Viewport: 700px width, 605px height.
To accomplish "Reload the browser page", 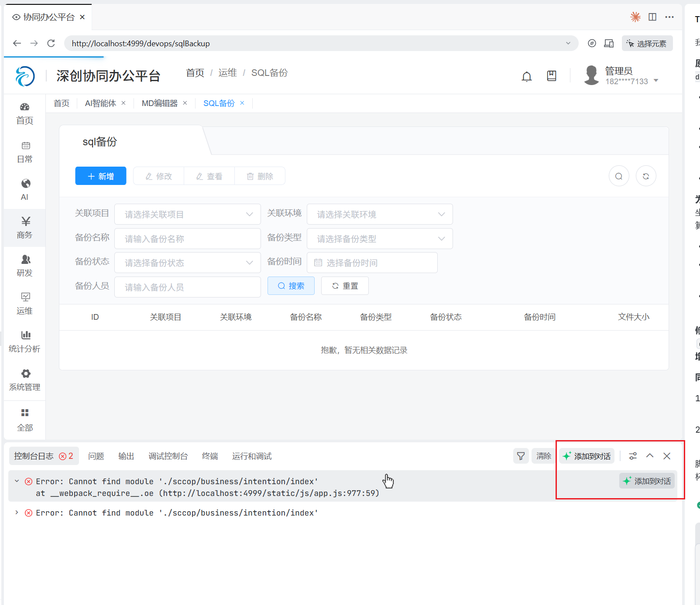I will pyautogui.click(x=51, y=43).
